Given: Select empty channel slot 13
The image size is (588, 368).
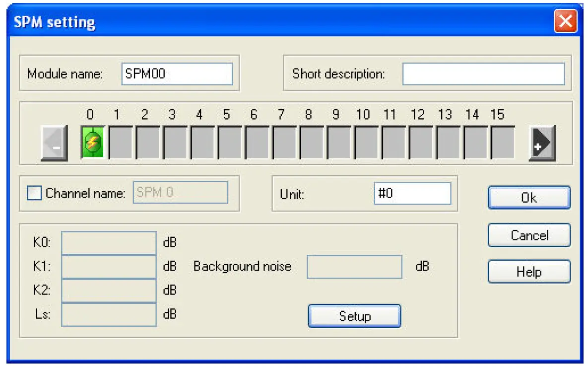Looking at the screenshot, I should (449, 143).
